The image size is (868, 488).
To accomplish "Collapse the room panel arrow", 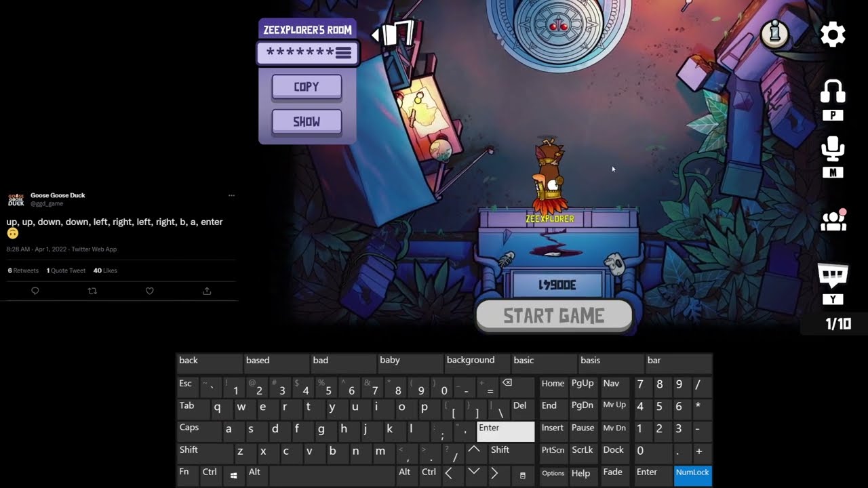I will pyautogui.click(x=376, y=34).
